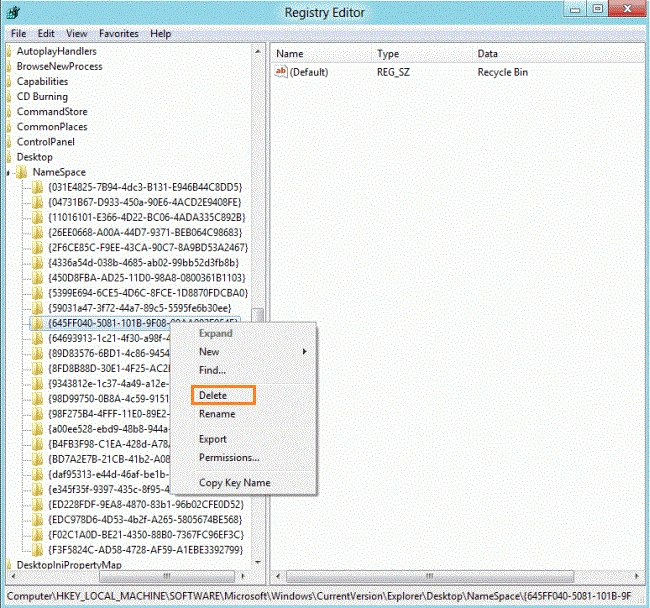Click folder icon of selected {645FF040-5081-101B key
This screenshot has width=650, height=608.
point(37,323)
